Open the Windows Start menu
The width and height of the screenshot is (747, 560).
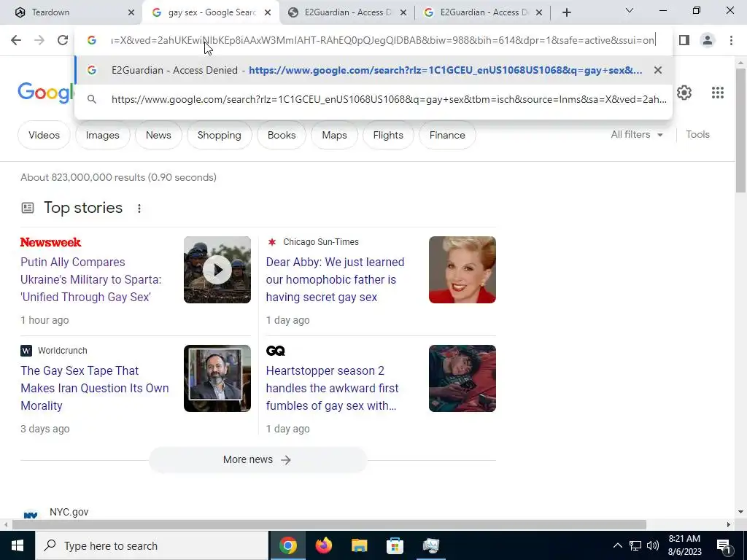coord(18,545)
